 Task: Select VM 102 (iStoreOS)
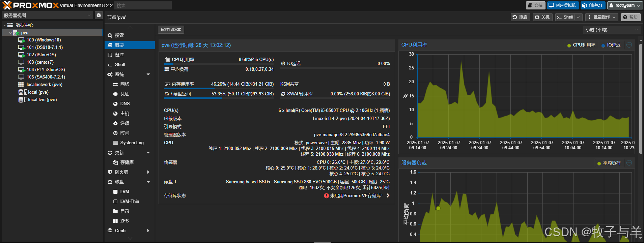click(x=41, y=55)
